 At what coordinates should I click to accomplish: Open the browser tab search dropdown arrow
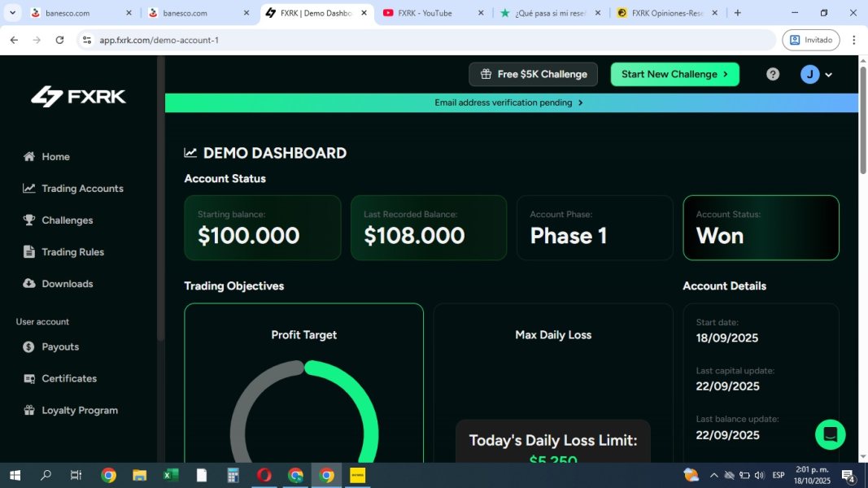12,13
